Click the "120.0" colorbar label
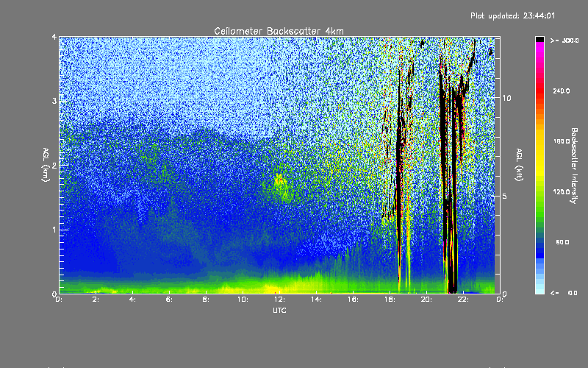 click(562, 192)
